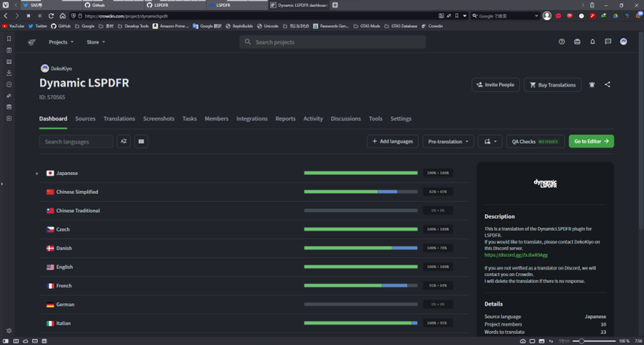
Task: Toggle language sort order A-Z icon
Action: [x=124, y=141]
